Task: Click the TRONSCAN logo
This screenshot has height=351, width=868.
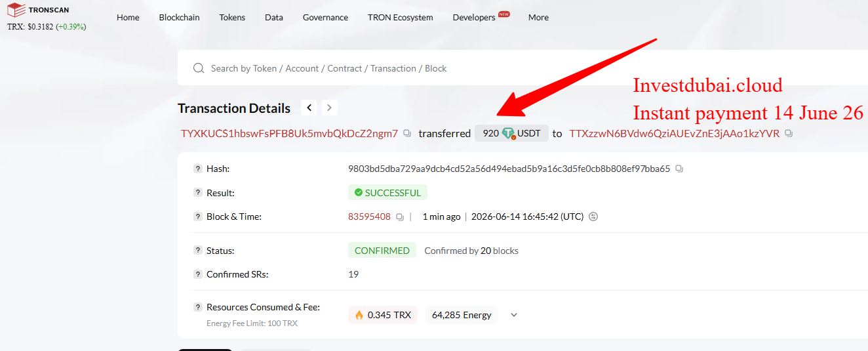Action: [x=38, y=10]
